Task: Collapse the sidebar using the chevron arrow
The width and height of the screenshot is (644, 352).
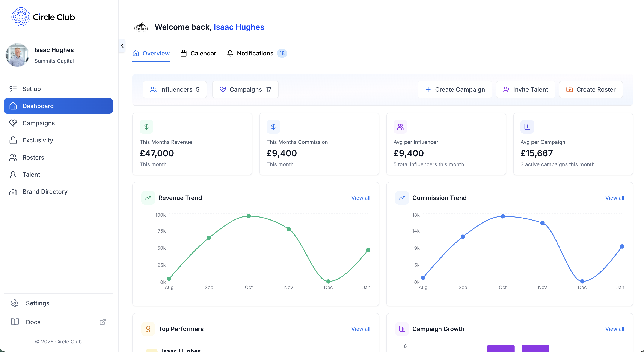Action: point(122,46)
